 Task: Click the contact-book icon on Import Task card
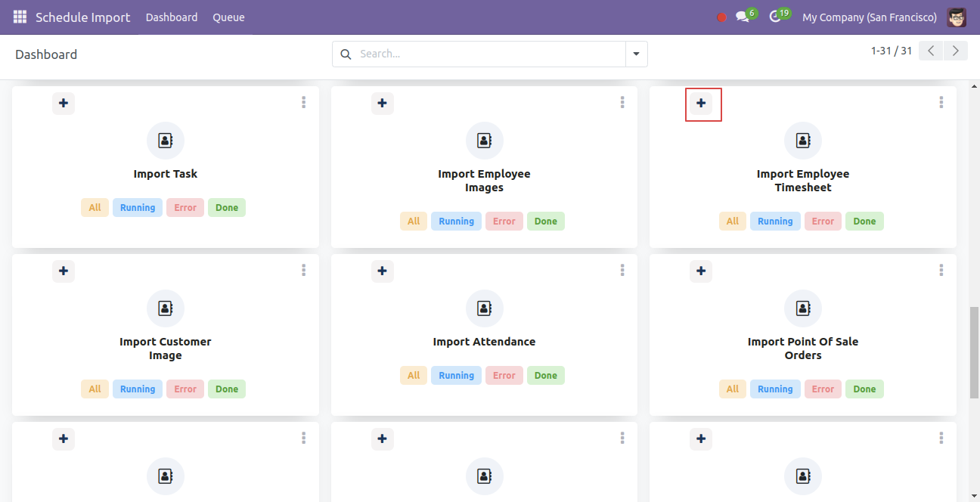[x=166, y=141]
